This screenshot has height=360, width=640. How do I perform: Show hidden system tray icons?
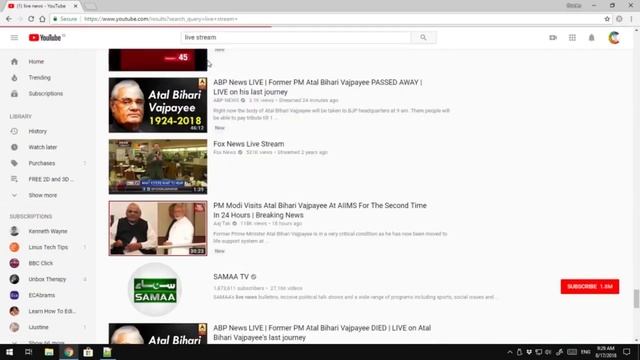[510, 352]
